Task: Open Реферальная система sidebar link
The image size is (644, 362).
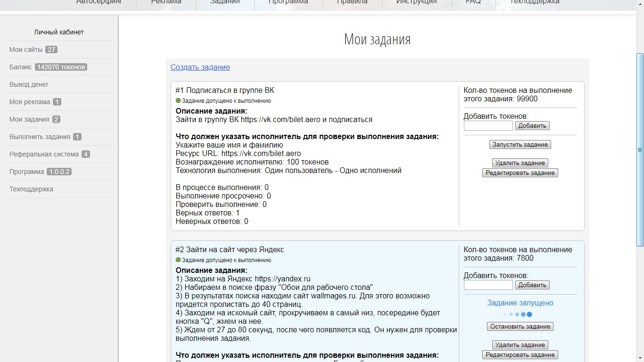Action: click(x=59, y=154)
